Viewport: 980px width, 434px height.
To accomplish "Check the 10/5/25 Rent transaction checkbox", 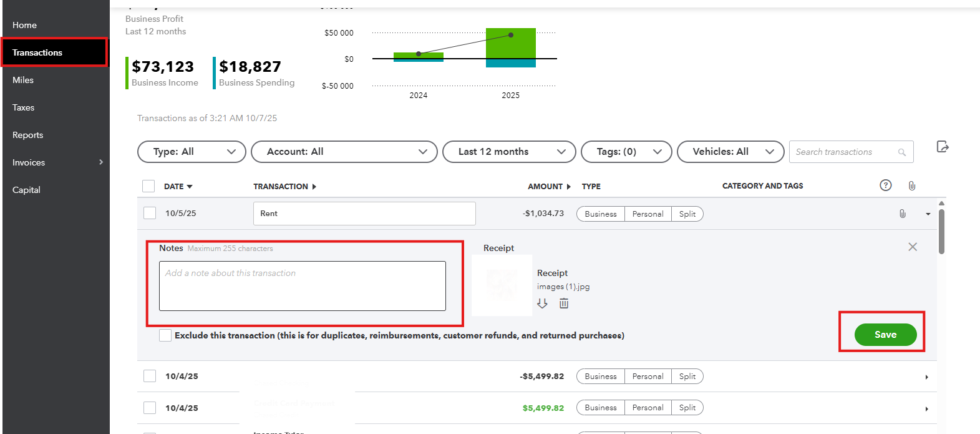I will [150, 213].
